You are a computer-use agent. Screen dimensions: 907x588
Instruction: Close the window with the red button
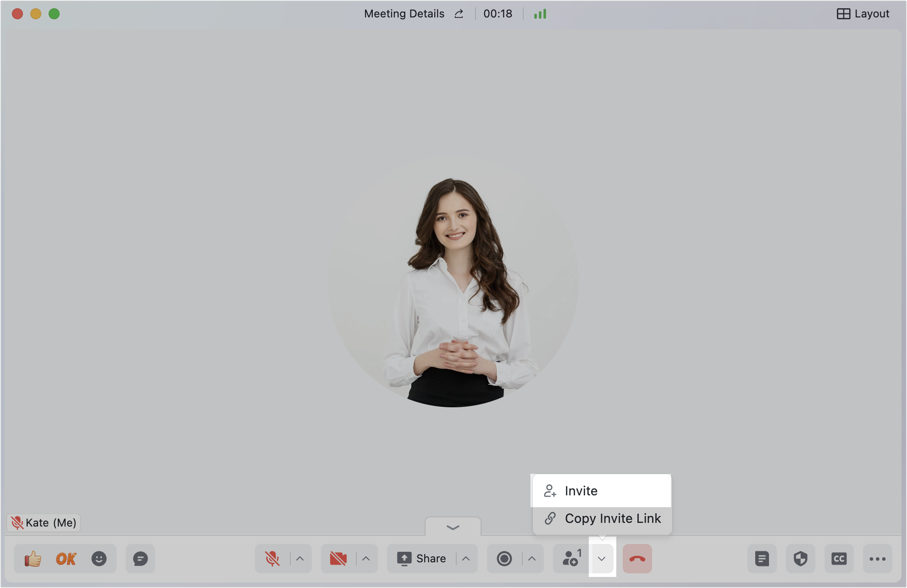pyautogui.click(x=17, y=14)
